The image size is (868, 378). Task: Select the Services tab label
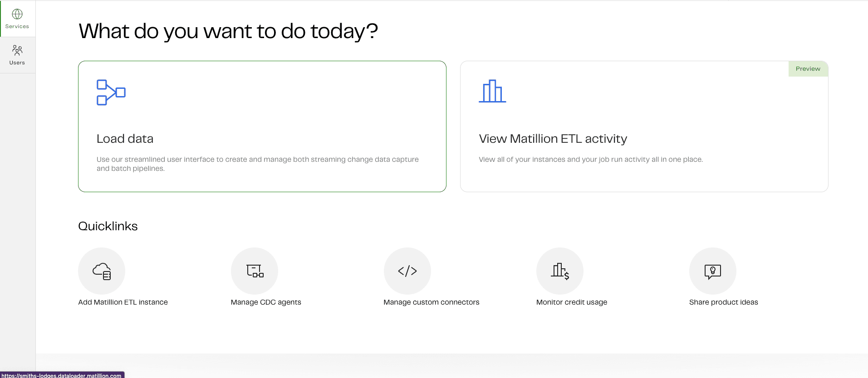[17, 26]
